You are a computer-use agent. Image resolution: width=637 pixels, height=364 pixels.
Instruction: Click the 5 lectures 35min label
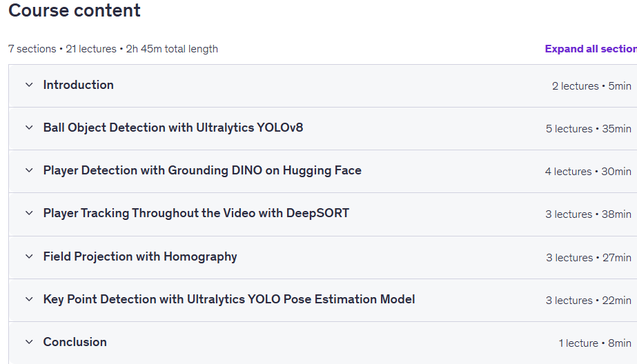click(x=588, y=129)
